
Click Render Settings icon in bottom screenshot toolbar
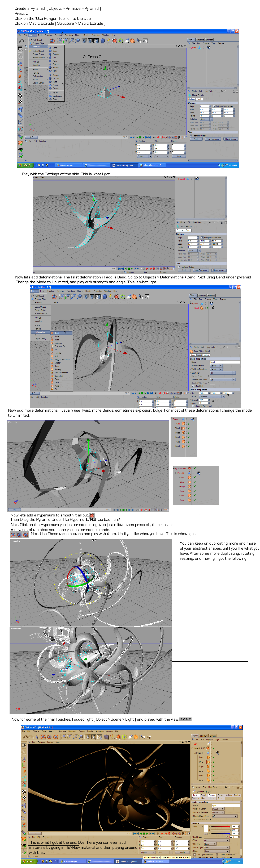click(99, 737)
